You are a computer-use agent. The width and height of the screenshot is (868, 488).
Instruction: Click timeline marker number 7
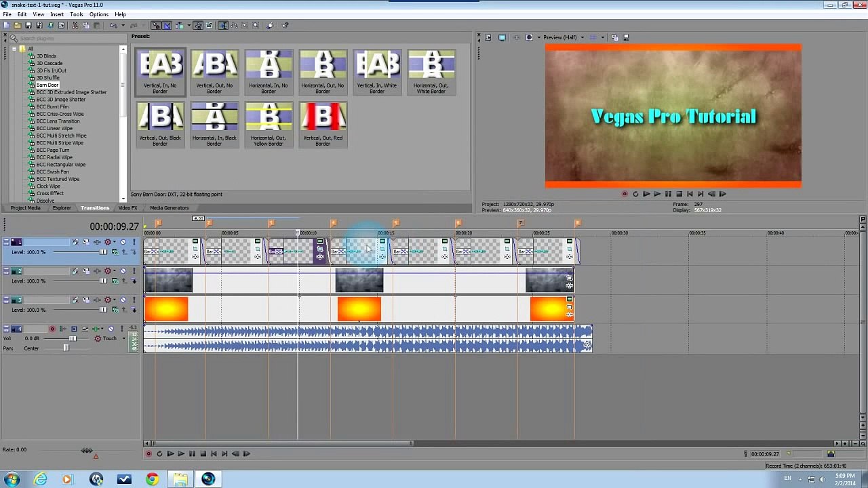click(x=521, y=223)
